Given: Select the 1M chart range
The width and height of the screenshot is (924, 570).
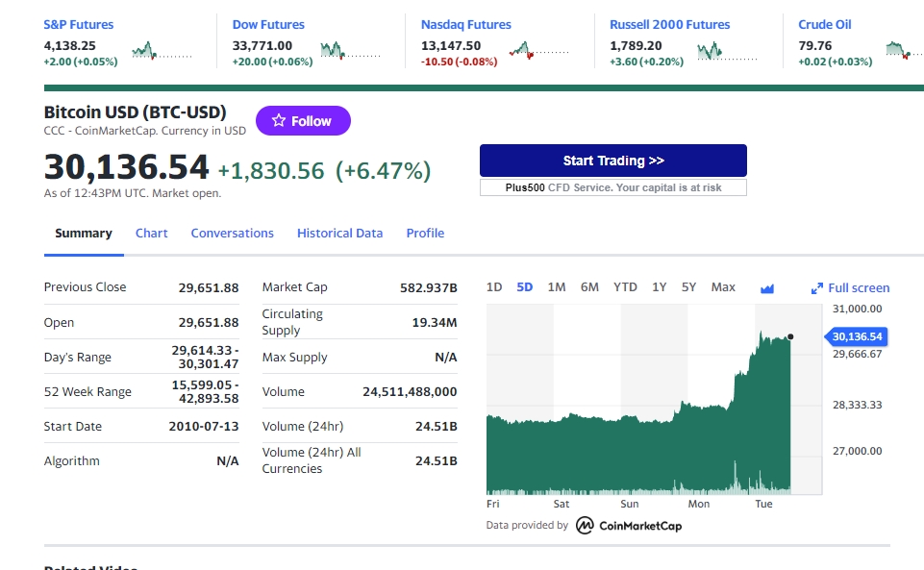Looking at the screenshot, I should [x=556, y=287].
